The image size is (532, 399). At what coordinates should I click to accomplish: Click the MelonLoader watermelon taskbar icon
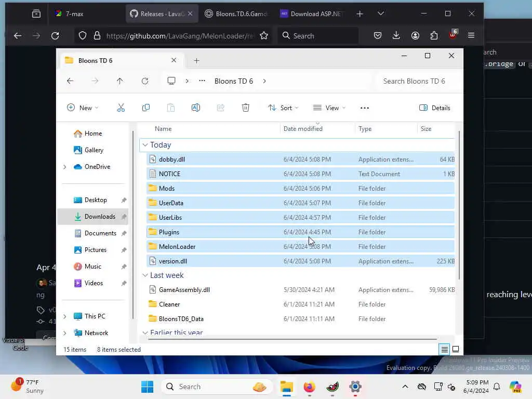[x=332, y=387]
